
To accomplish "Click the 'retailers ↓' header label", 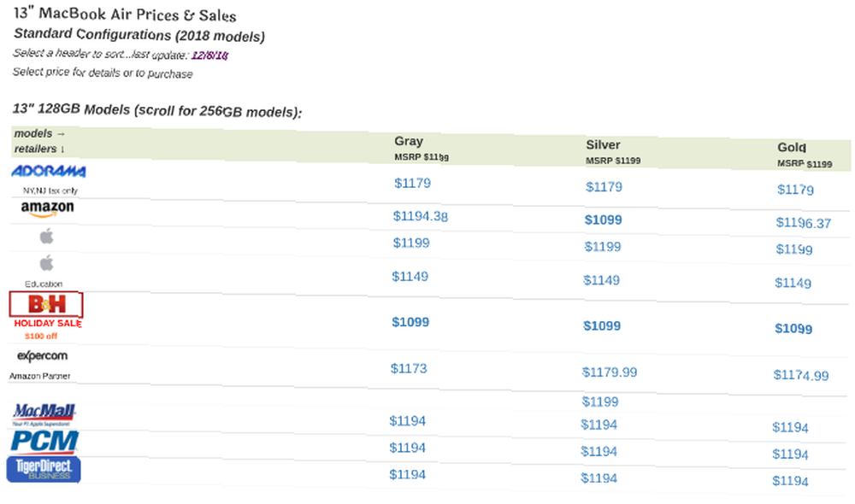I will [40, 149].
